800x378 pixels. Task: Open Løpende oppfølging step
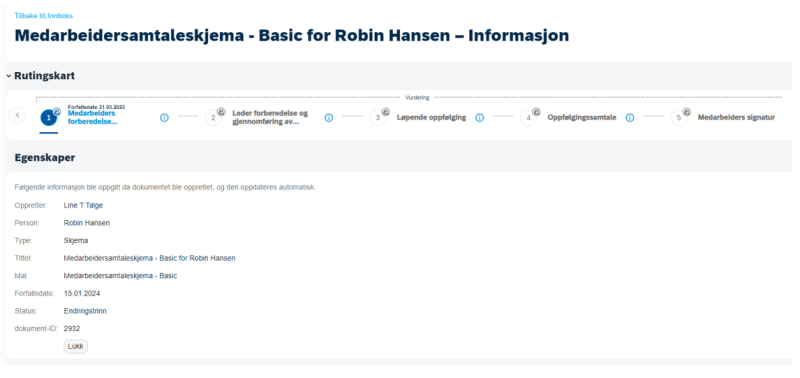point(431,118)
